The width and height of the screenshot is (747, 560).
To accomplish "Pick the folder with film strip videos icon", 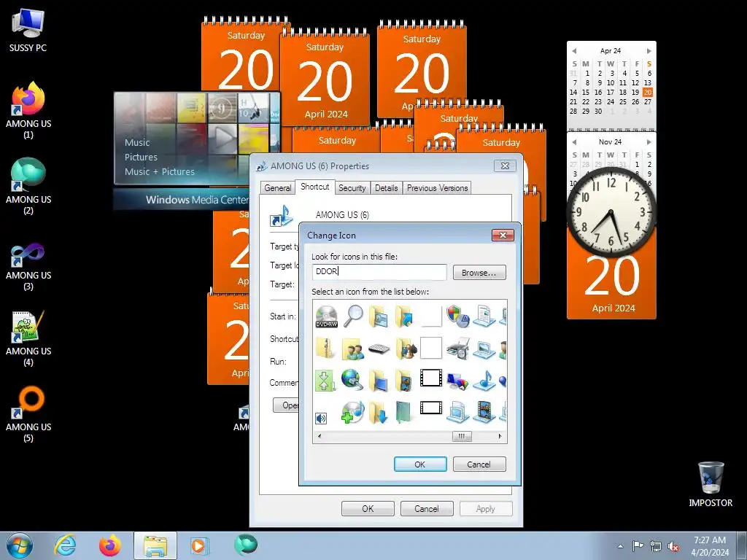I will click(x=404, y=381).
